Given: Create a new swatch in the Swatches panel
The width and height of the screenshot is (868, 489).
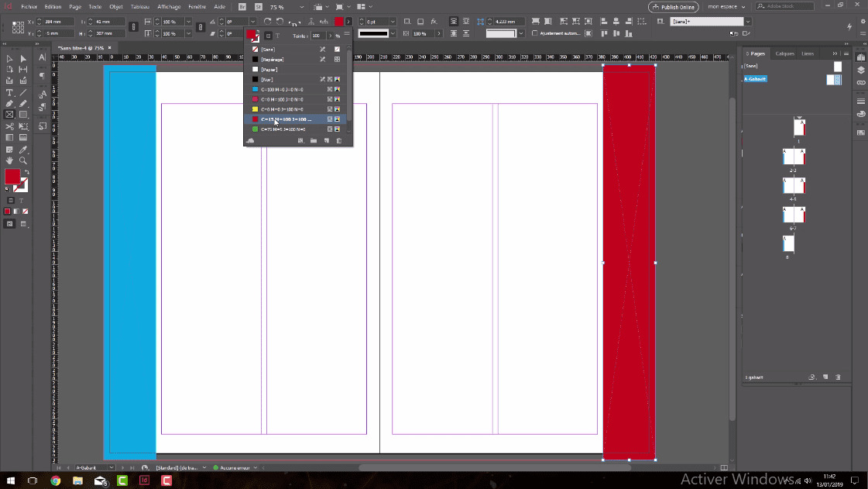Looking at the screenshot, I should coord(326,140).
